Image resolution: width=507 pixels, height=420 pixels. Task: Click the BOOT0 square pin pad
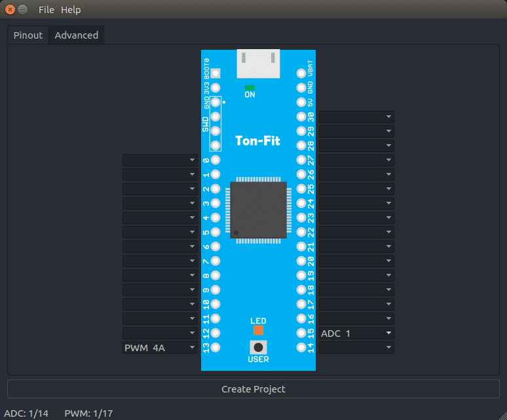click(216, 73)
